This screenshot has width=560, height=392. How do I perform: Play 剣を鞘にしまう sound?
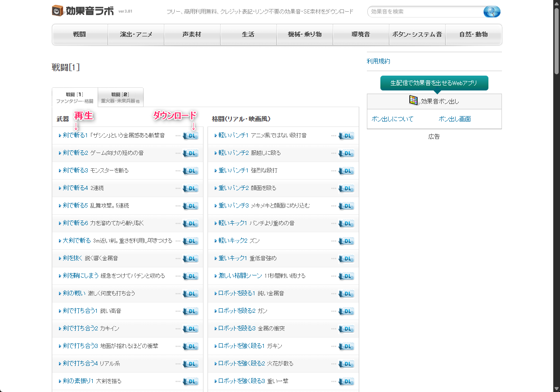tap(81, 276)
